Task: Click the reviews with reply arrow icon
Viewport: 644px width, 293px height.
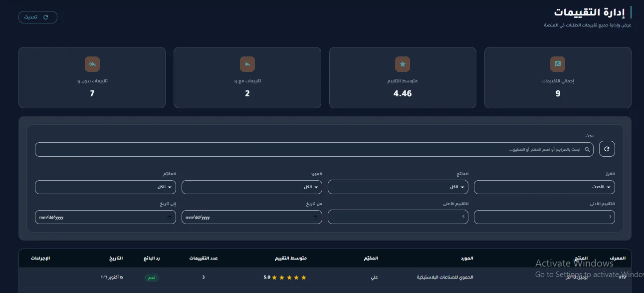Action: (247, 64)
